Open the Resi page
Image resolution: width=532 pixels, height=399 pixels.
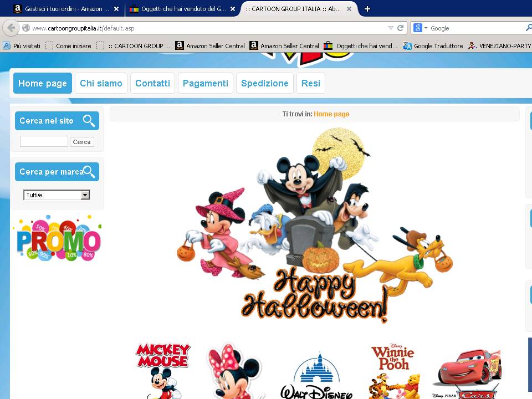click(310, 83)
